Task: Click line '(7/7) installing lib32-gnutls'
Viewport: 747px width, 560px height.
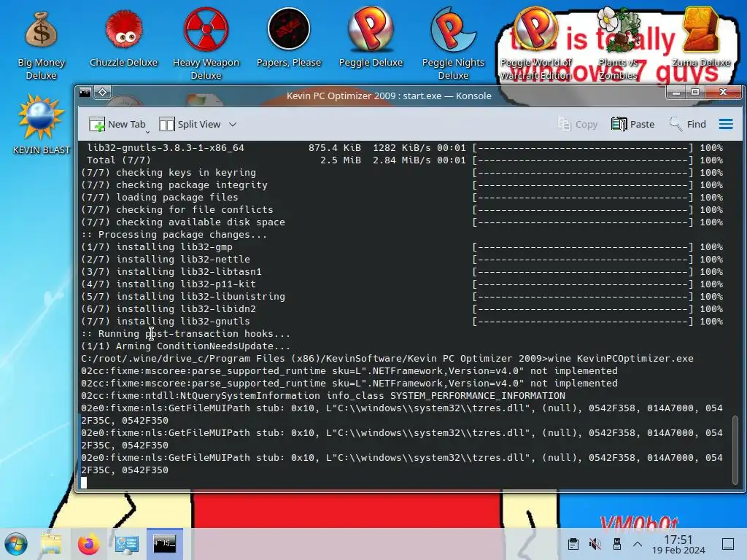Action: pyautogui.click(x=166, y=322)
